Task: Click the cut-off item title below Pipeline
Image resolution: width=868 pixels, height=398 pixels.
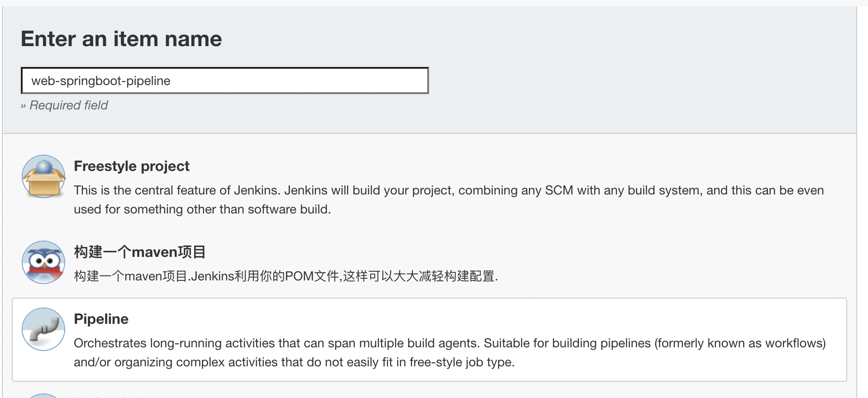Action: coord(109,397)
